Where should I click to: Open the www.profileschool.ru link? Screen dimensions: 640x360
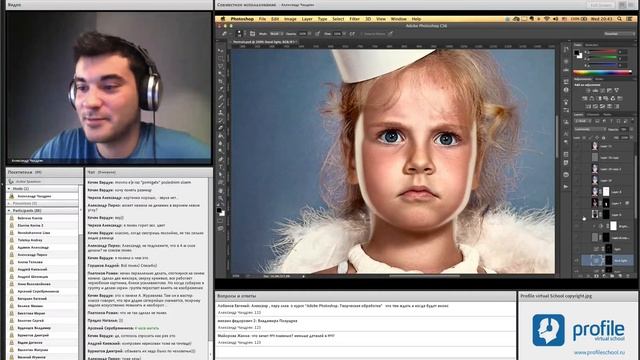(x=599, y=352)
